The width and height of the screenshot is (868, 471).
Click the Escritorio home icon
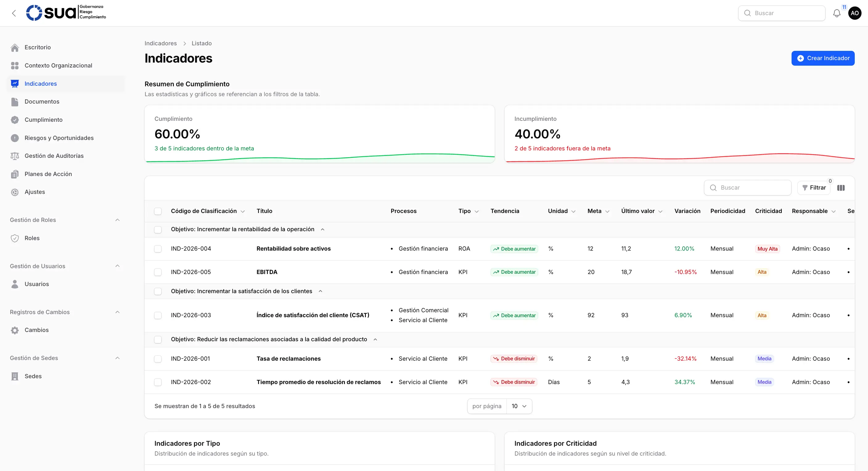(15, 47)
